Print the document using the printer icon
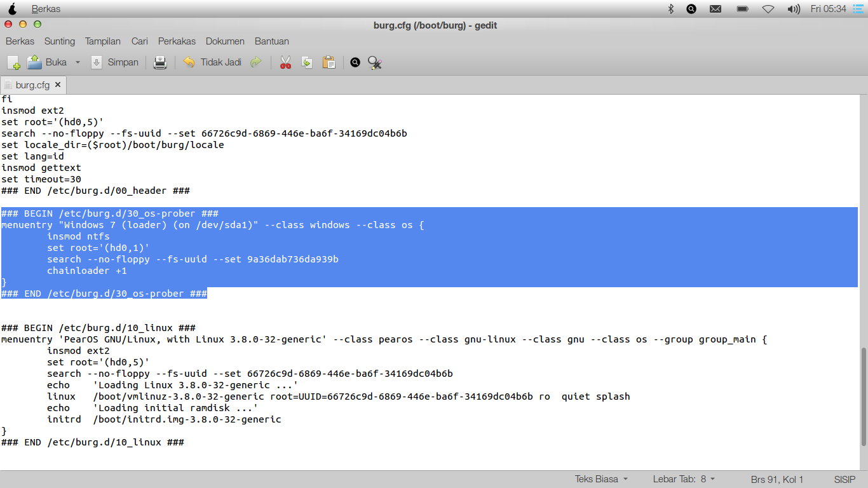 [x=160, y=62]
